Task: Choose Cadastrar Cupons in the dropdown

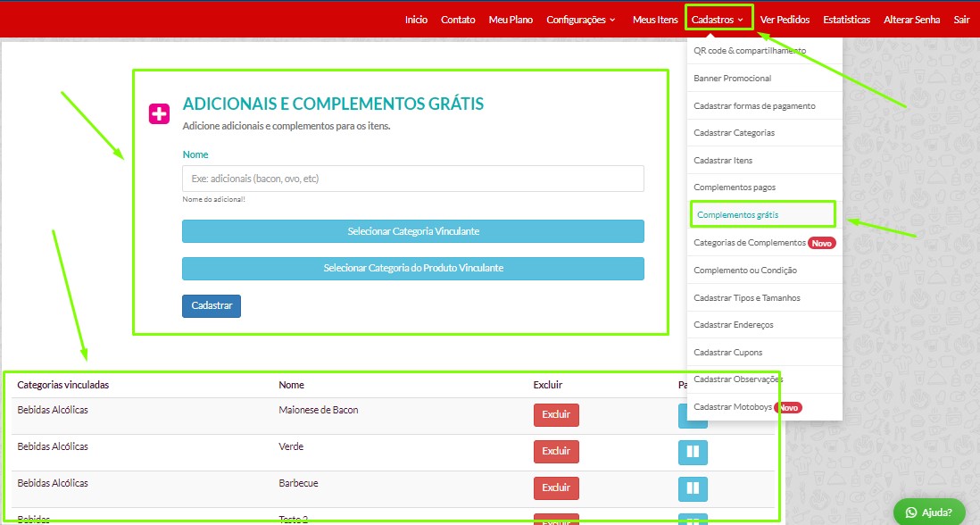Action: coord(727,353)
